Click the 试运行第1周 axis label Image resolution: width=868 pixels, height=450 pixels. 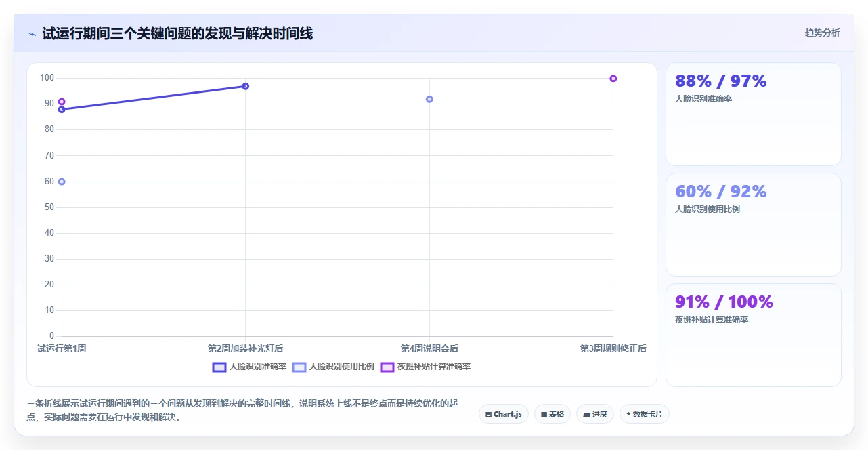click(62, 348)
